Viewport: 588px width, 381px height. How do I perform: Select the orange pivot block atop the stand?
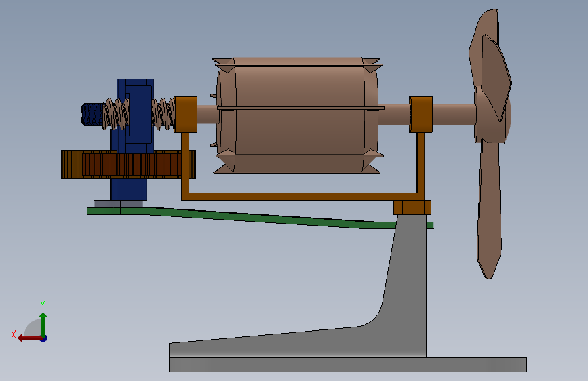click(412, 207)
